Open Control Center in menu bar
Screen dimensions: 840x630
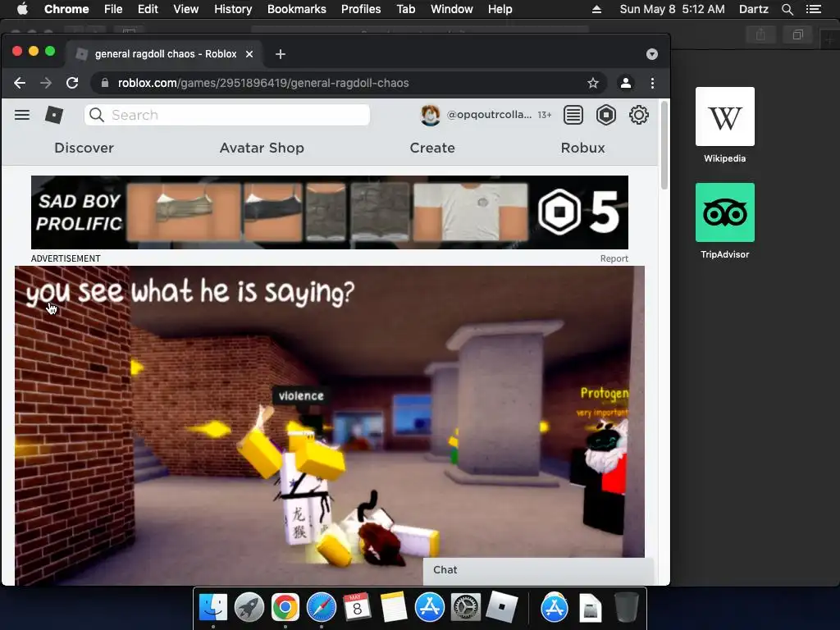coord(813,9)
